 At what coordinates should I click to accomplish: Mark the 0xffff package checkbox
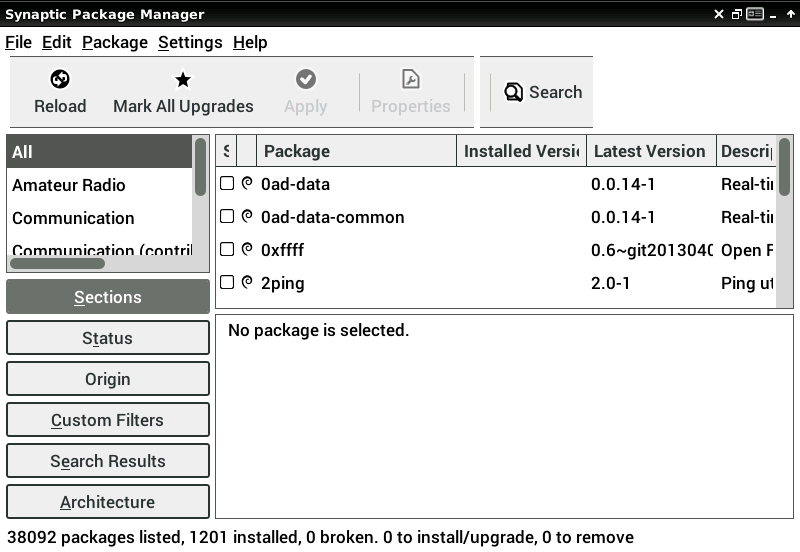click(x=227, y=249)
